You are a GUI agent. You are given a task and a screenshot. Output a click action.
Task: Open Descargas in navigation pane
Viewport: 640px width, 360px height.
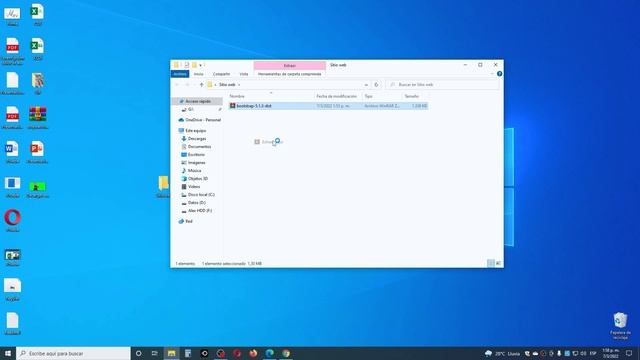point(194,139)
